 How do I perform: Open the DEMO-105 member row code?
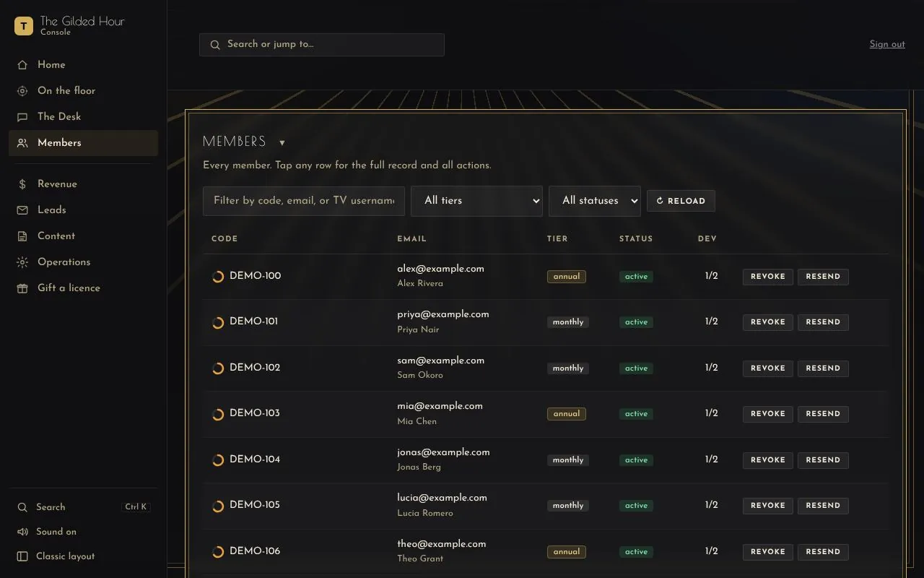pos(255,505)
